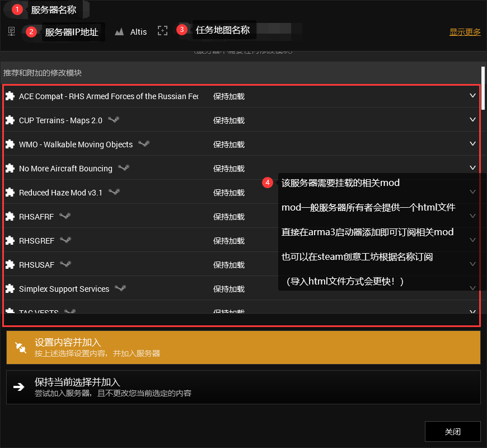Click the mountain map icon beside Altis
Image resolution: width=487 pixels, height=448 pixels.
[x=119, y=32]
